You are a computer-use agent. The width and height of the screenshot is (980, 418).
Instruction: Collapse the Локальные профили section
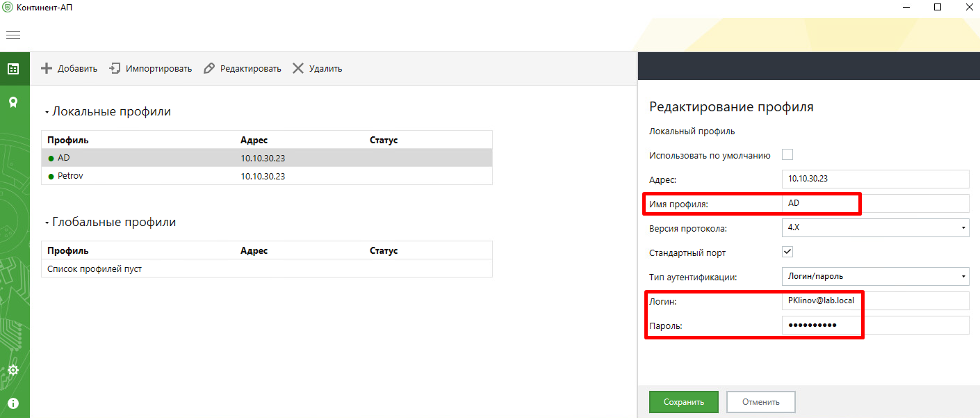(x=47, y=111)
